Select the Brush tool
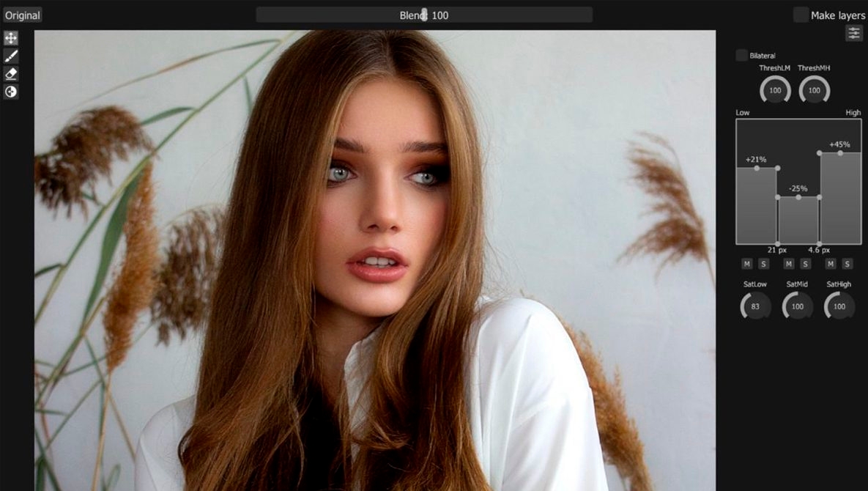Screen dimensions: 868x491 (10, 56)
